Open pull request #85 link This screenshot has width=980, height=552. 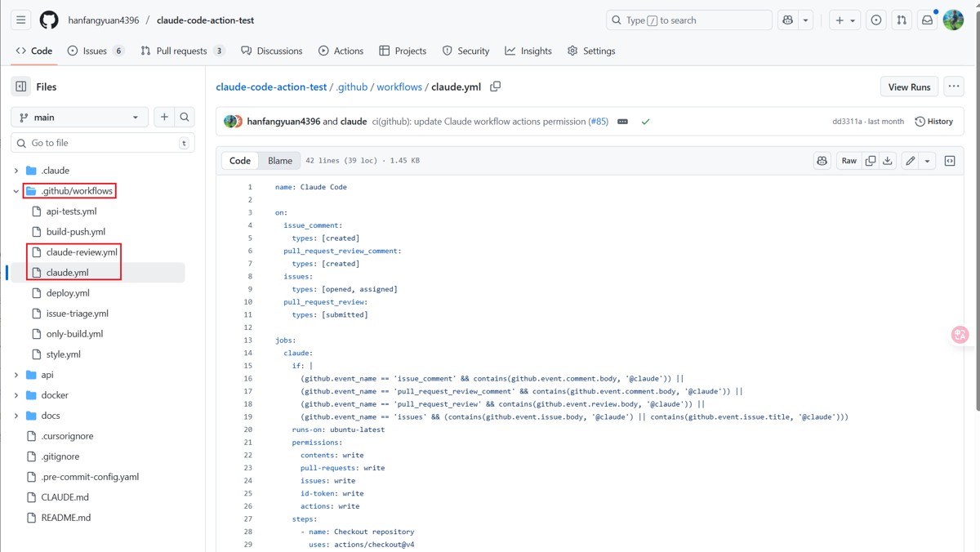pos(598,122)
